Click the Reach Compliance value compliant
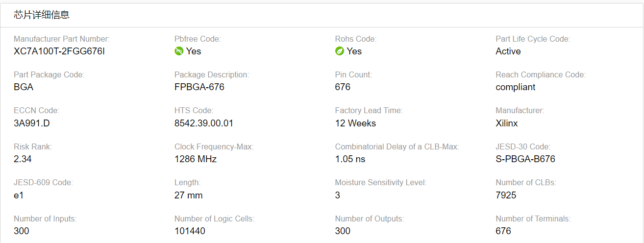This screenshot has width=644, height=243. click(516, 87)
